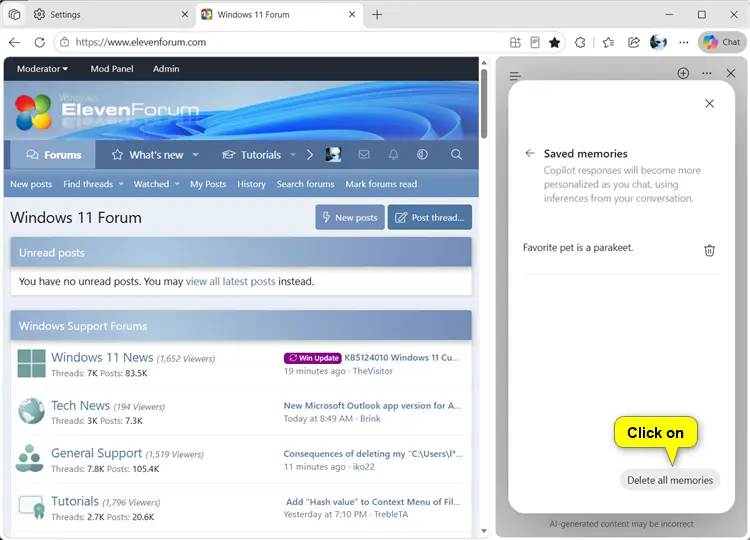Show more navigation items with chevron
Screen dimensions: 750x540
click(x=309, y=154)
